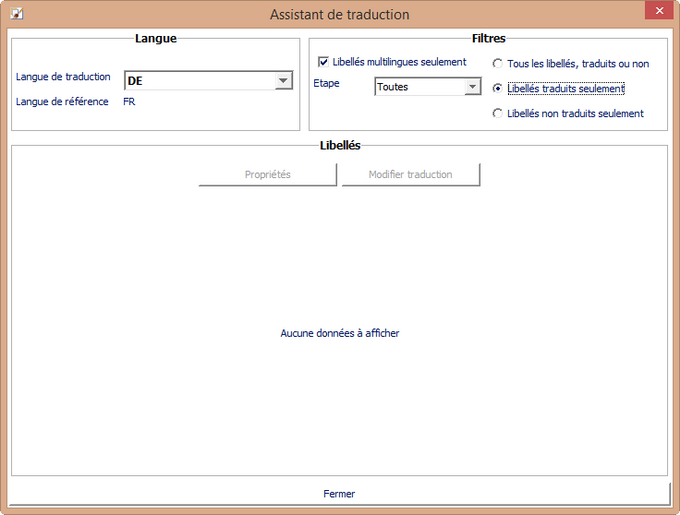
Task: Enable Libellés non traduits seulement filter
Action: pos(498,114)
